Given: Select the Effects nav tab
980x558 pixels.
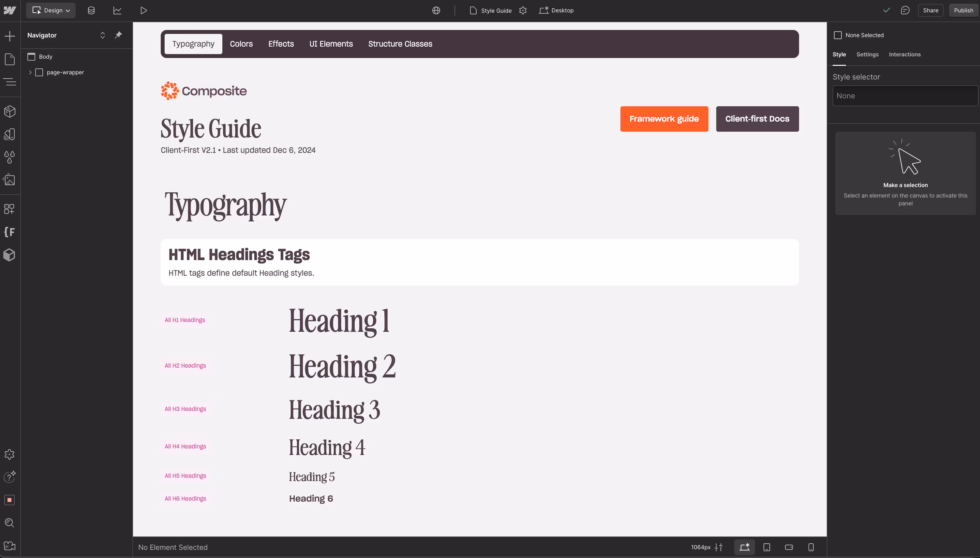Looking at the screenshot, I should pyautogui.click(x=281, y=44).
